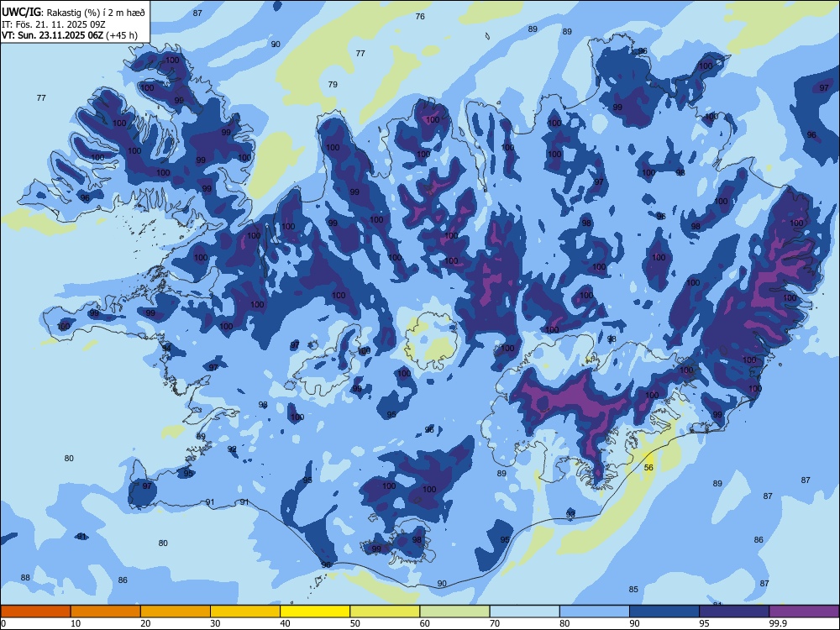This screenshot has width=840, height=630.
Task: Select the 90–95 medium blue legend swatch
Action: click(664, 612)
